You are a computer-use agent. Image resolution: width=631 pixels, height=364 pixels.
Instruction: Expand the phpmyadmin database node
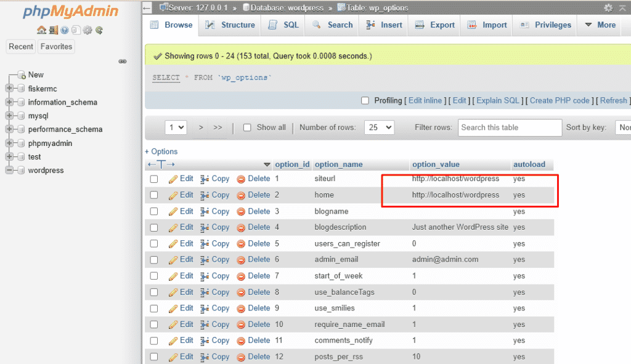9,143
